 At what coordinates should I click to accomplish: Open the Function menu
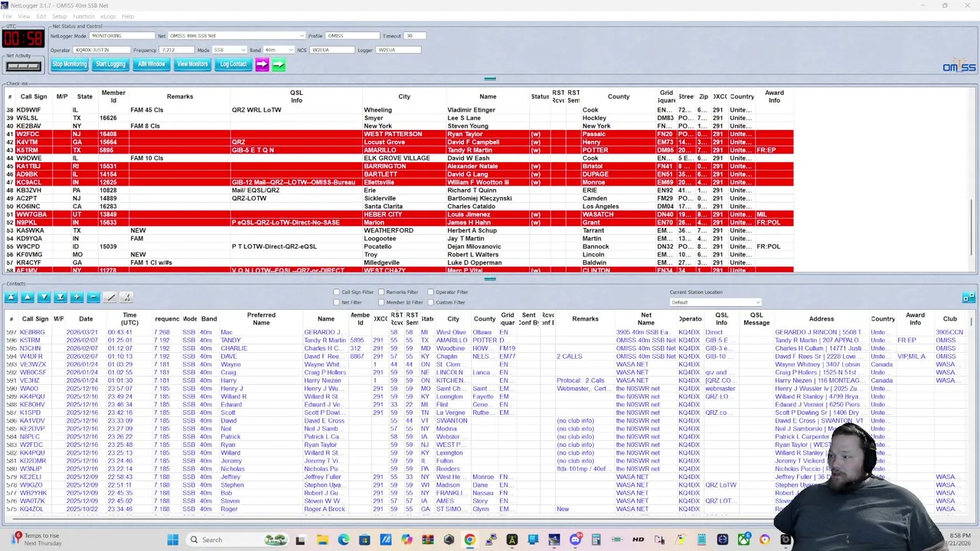coord(83,16)
